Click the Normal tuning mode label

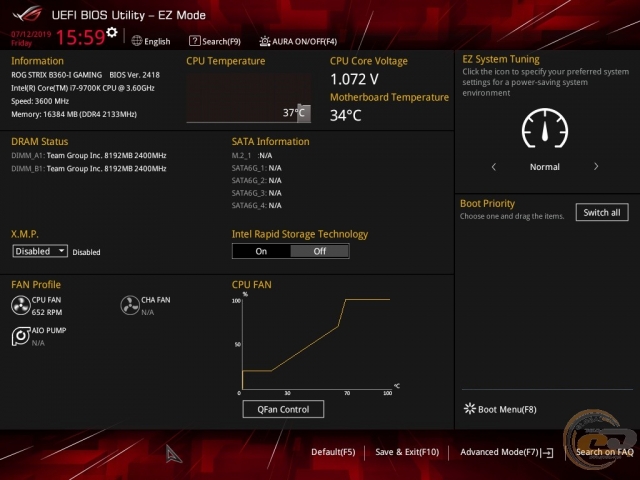coord(545,167)
